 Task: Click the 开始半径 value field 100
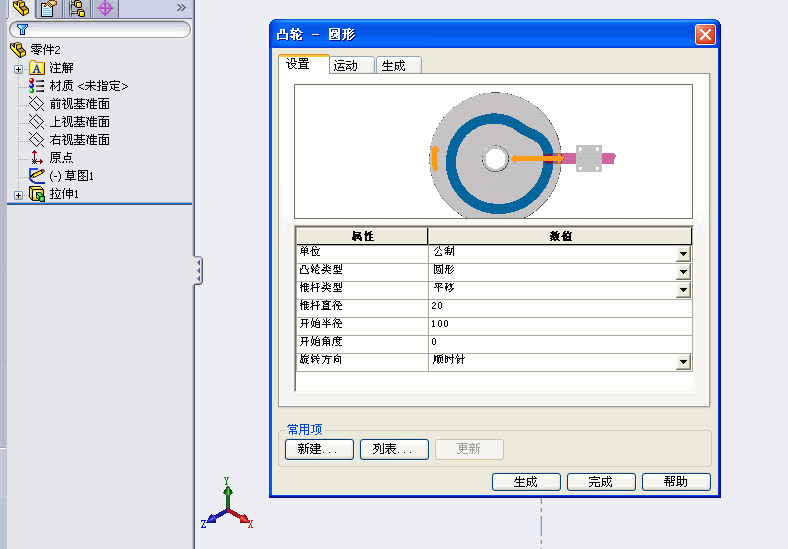pos(560,326)
